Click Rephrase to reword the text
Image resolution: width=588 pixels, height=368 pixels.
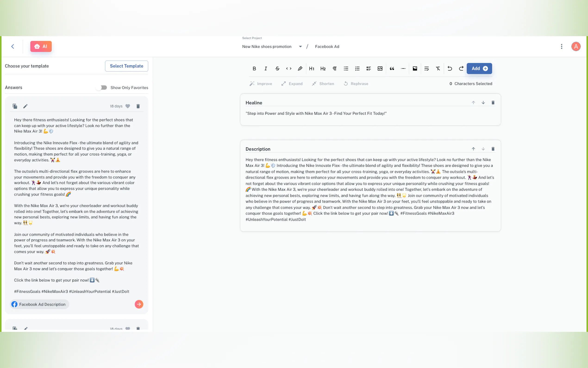pos(356,84)
